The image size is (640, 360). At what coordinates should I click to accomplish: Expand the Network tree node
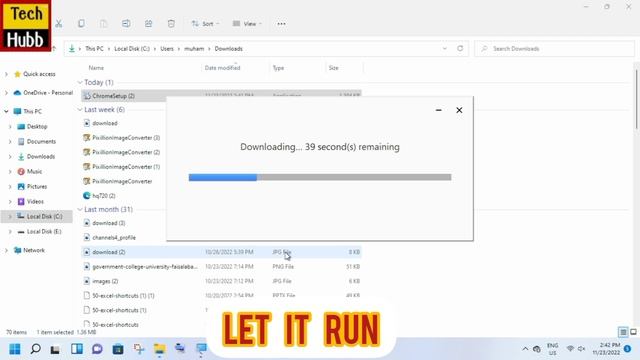6,251
